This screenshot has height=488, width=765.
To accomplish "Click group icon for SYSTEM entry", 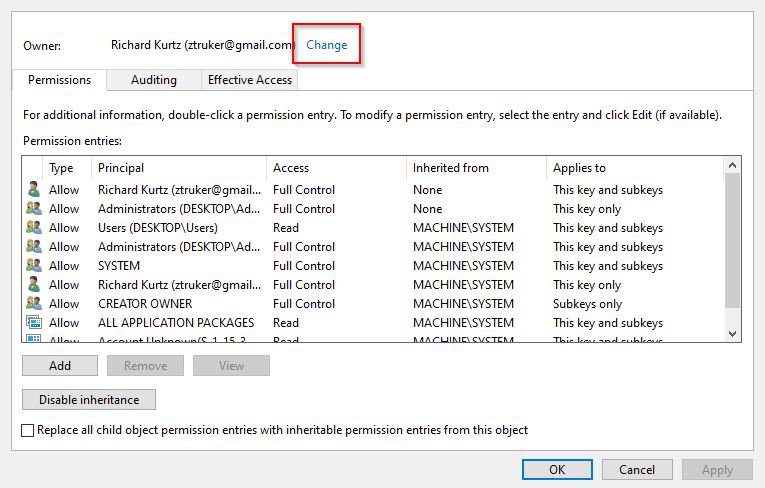I will 34,266.
